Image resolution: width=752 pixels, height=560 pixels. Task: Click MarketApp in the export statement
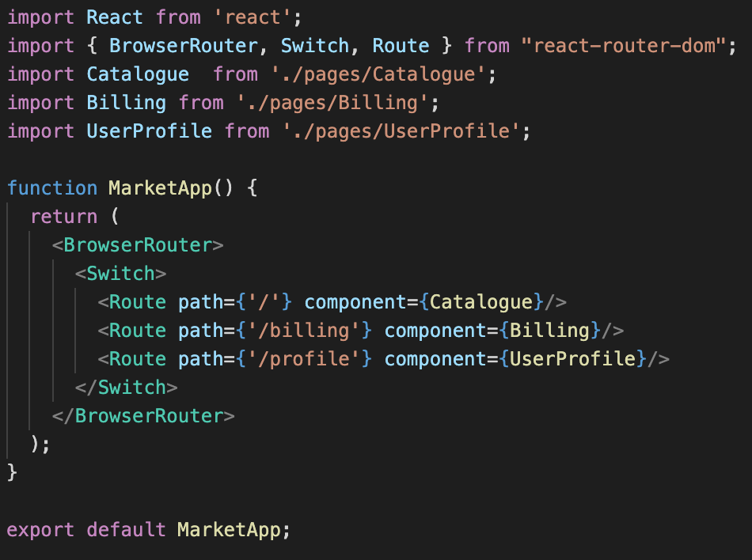tap(230, 530)
